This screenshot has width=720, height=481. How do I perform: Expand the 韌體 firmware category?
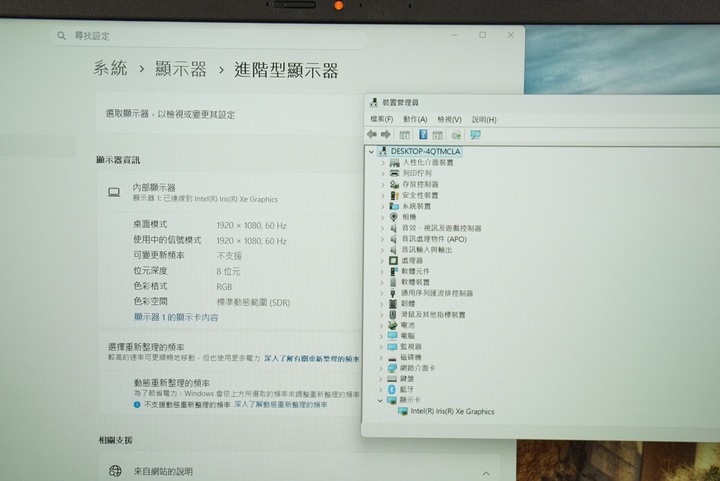click(x=381, y=304)
